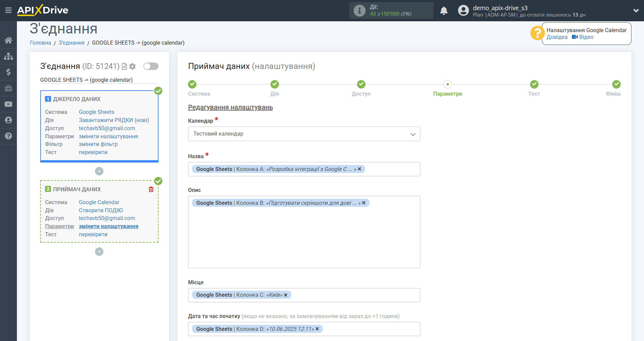This screenshot has height=341, width=644.
Task: Open the Календар dropdown
Action: click(x=304, y=134)
